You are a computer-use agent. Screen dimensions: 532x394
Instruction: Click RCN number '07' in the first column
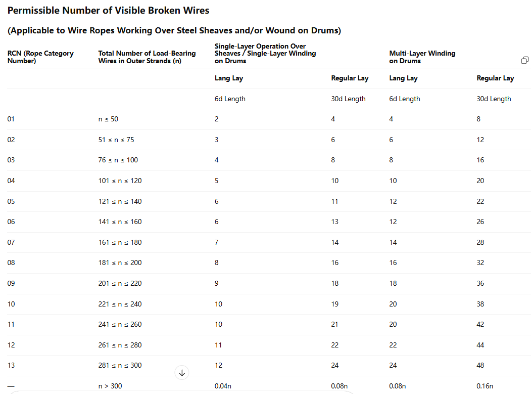pos(11,242)
